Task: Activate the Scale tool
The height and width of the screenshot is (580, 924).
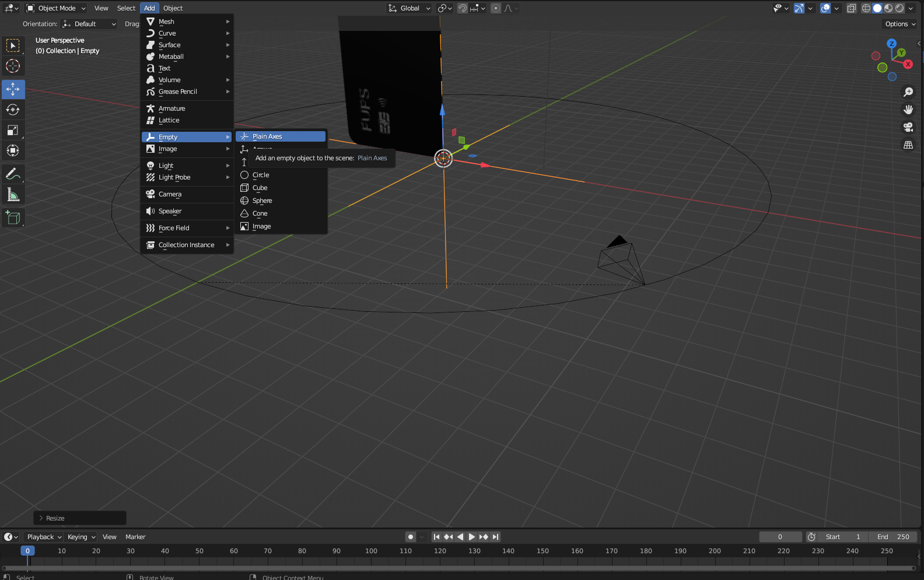Action: pyautogui.click(x=13, y=130)
